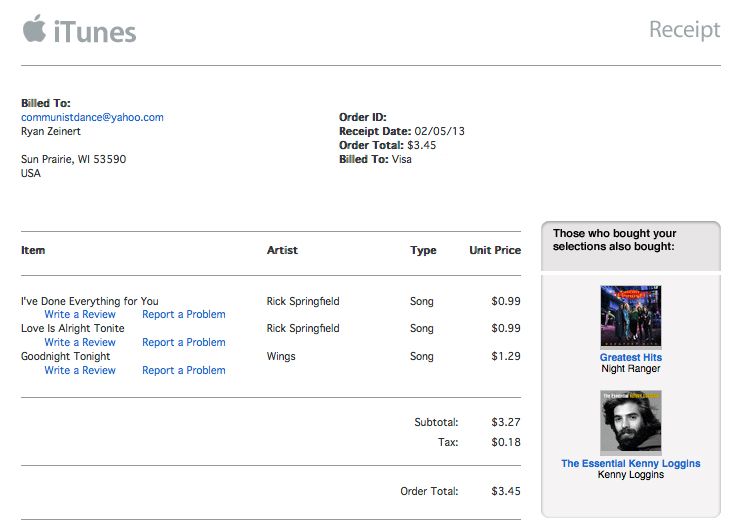Screen dimensions: 740x532
Task: Open communistdance@yahoo.com email link
Action: click(92, 117)
